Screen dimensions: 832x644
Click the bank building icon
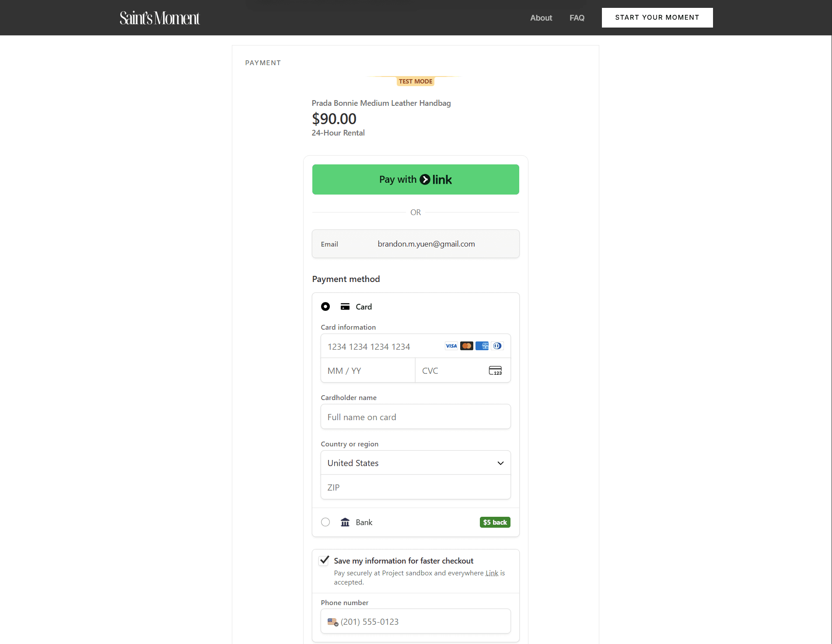345,522
